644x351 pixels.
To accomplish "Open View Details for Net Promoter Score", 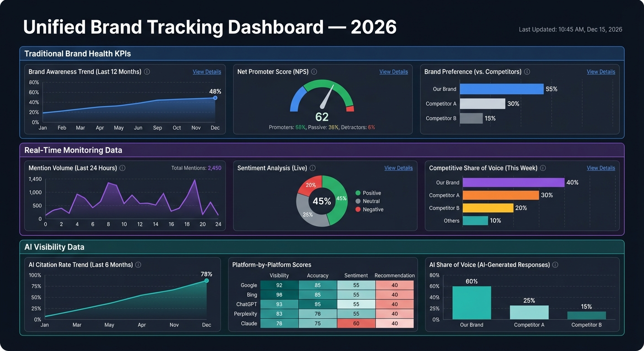I will (393, 72).
